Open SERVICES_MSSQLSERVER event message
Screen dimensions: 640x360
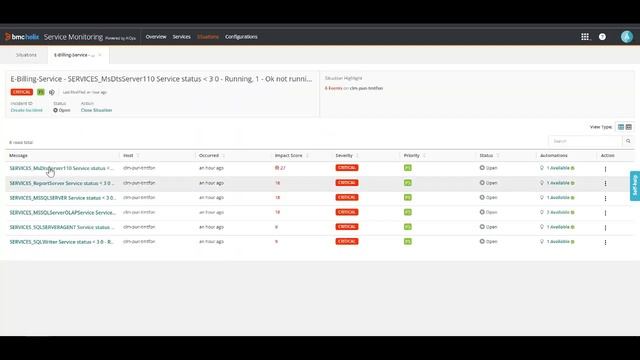62,198
